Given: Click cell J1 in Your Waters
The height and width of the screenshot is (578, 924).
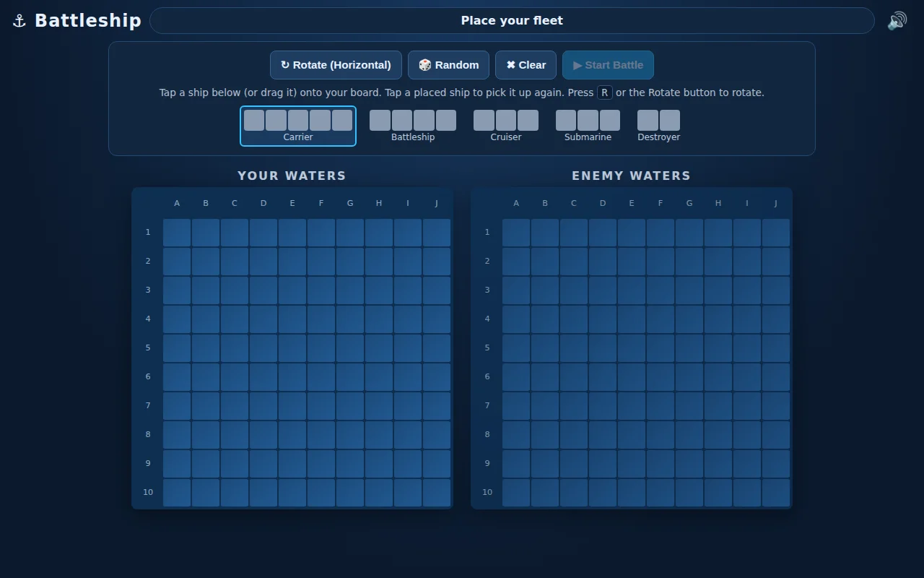Looking at the screenshot, I should click(437, 233).
